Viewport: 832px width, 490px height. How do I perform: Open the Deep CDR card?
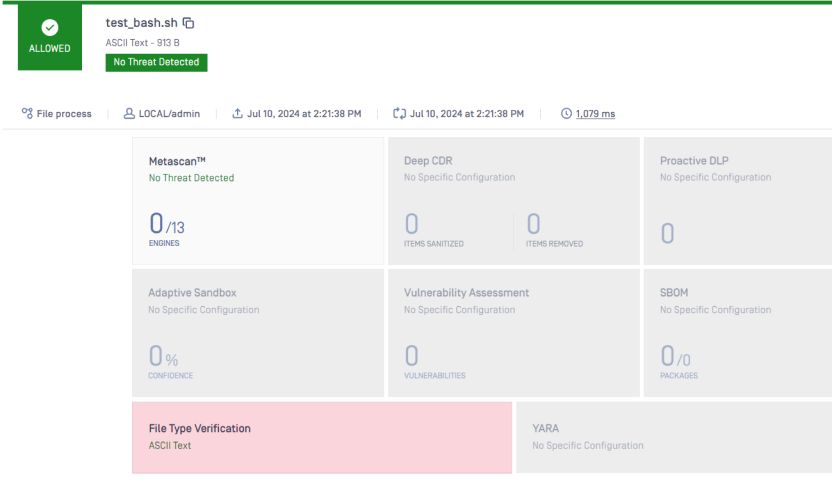click(x=514, y=201)
